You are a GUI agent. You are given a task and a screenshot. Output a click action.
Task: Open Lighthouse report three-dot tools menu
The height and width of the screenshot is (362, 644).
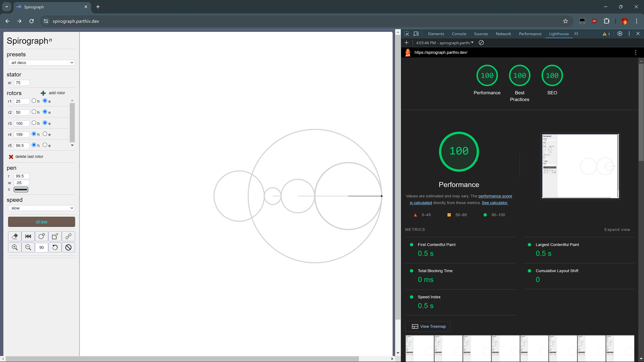635,52
